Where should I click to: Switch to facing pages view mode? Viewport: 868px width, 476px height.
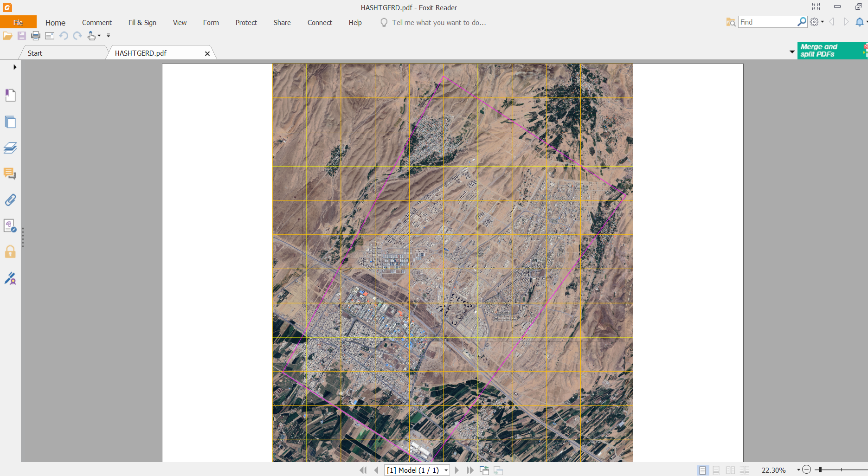(730, 470)
